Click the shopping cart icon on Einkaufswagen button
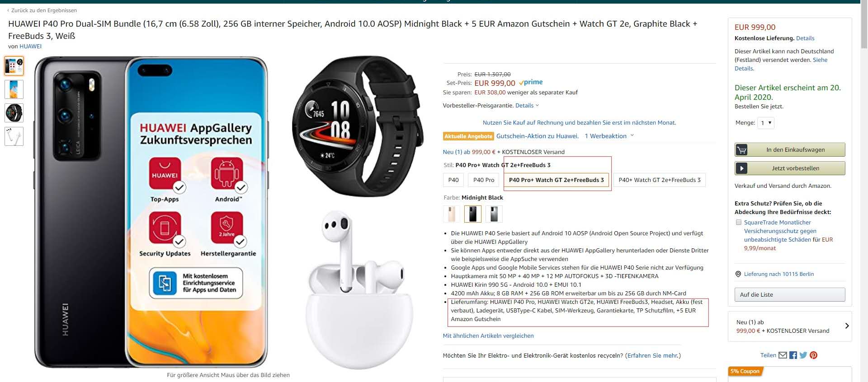868x382 pixels. pyautogui.click(x=741, y=149)
